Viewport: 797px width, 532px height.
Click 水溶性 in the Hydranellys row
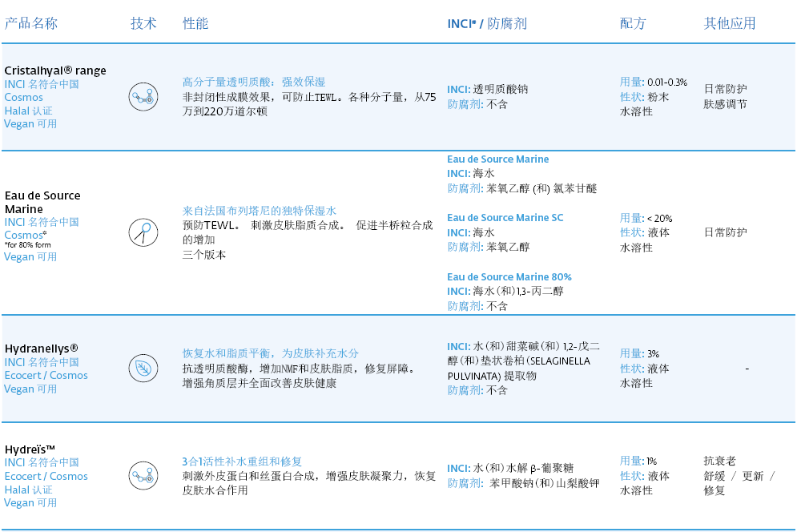636,383
